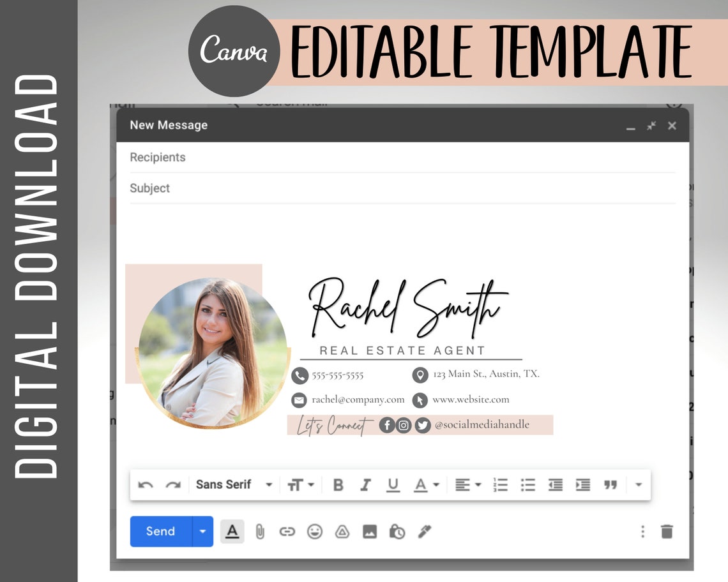
Task: Insert a link into the message
Action: 287,531
